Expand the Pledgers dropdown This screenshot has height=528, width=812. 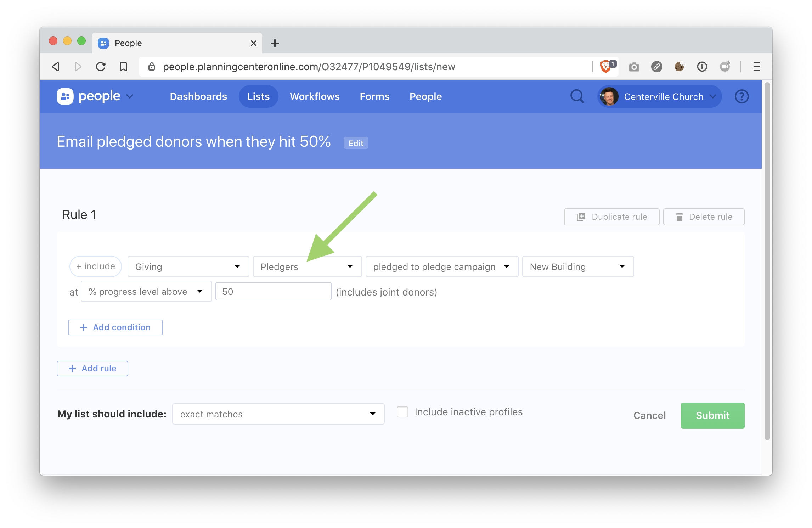307,266
